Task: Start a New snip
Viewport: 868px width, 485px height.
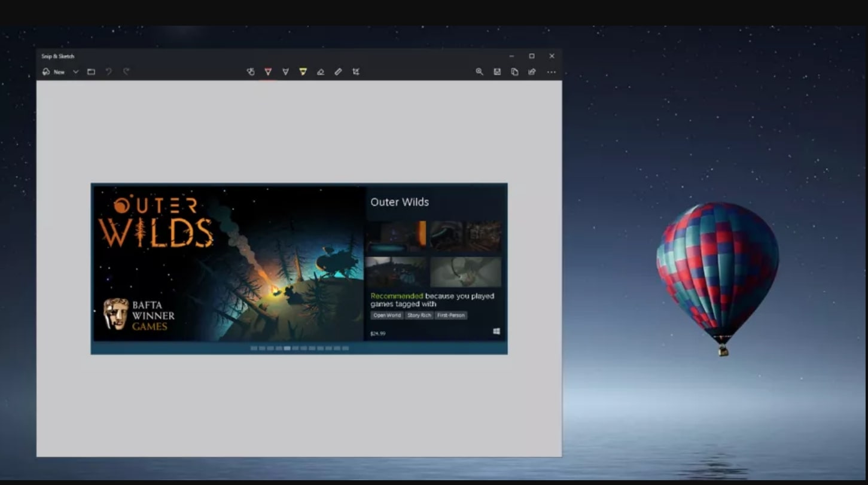Action: [54, 72]
